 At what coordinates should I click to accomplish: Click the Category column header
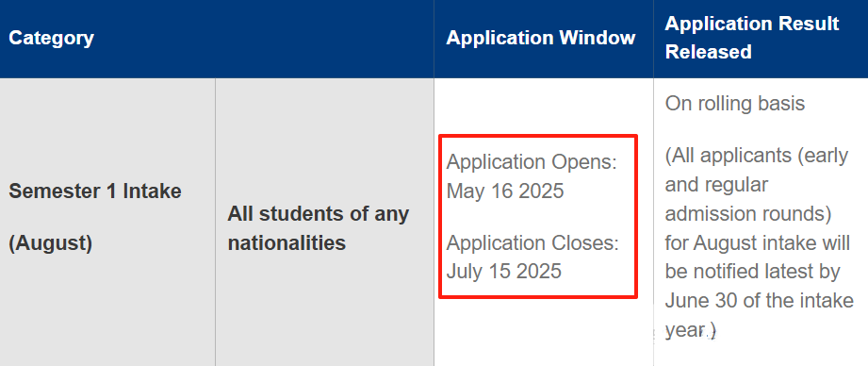(x=52, y=39)
